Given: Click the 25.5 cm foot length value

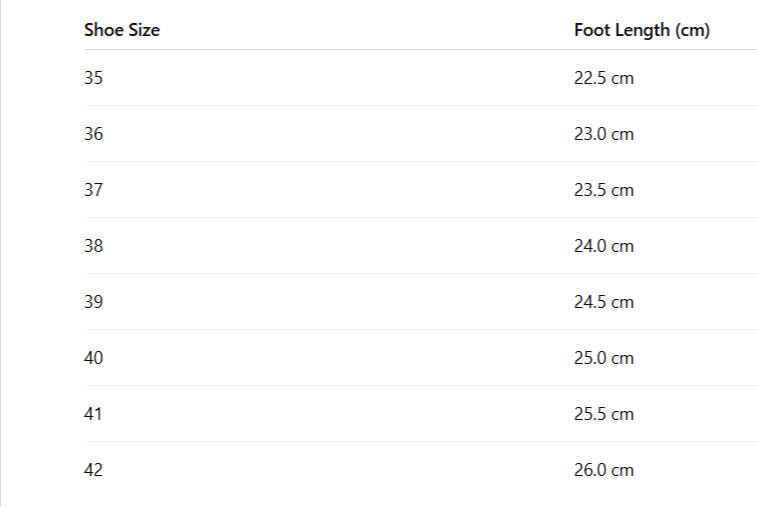Looking at the screenshot, I should 603,414.
